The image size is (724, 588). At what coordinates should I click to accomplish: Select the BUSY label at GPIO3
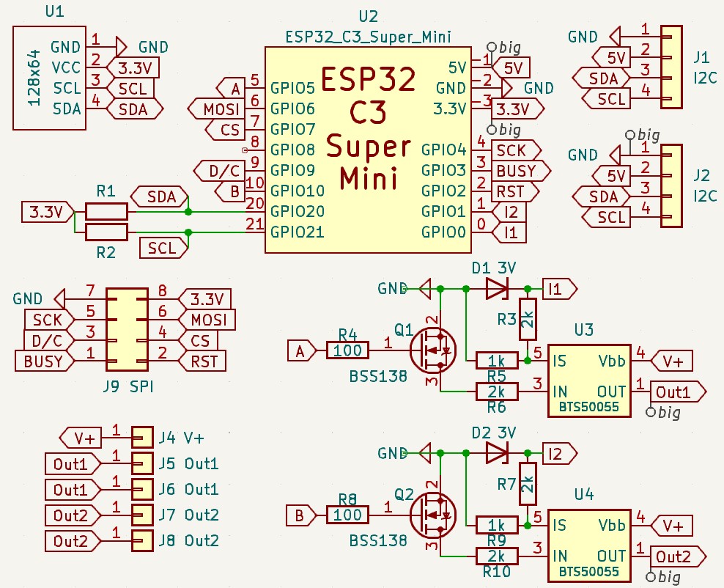[521, 170]
